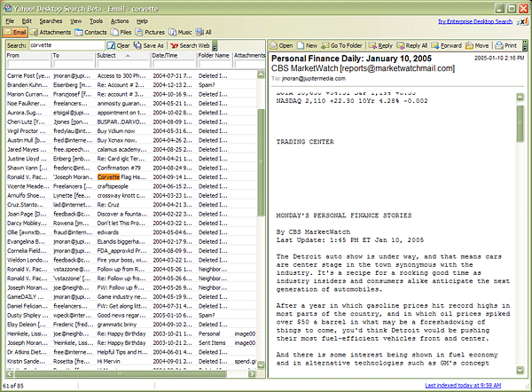Expand the preview toolbar overflow handle

(525, 45)
